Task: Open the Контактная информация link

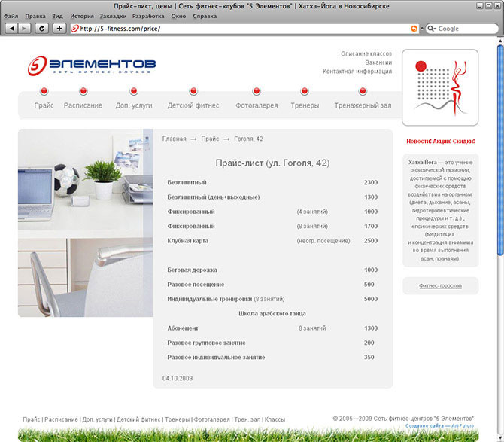Action: 357,71
